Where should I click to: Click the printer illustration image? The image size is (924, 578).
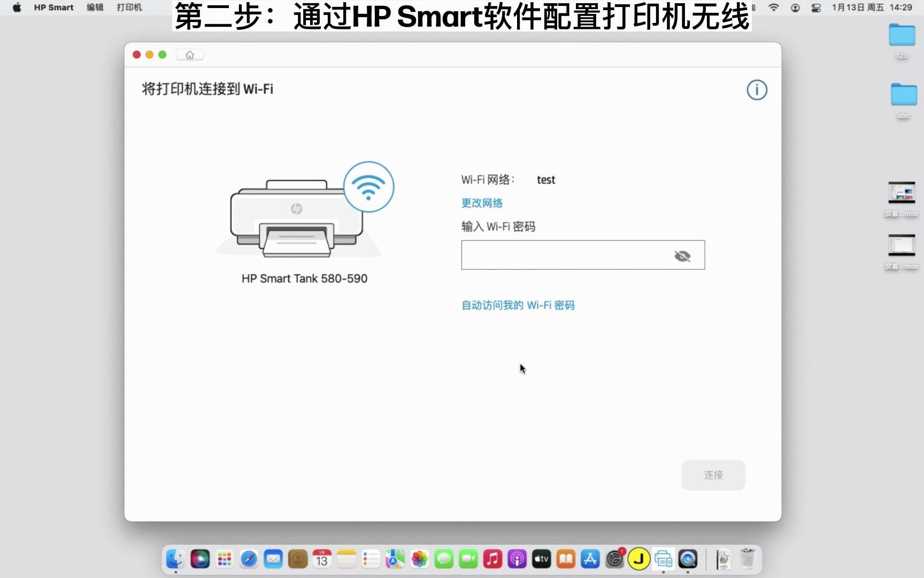tap(305, 210)
